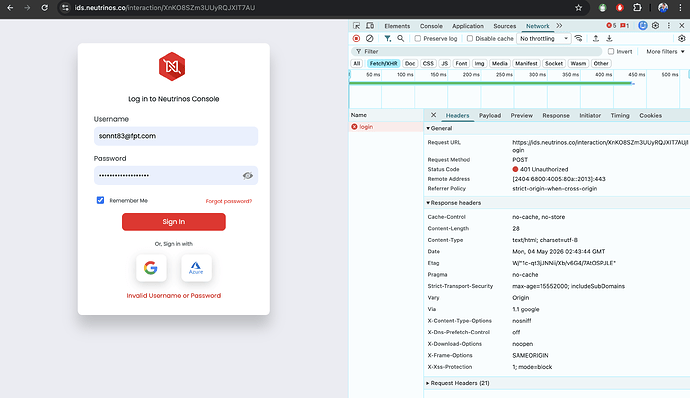Open the Cookies tab of the request
Viewport: 690px width, 398px height.
pos(650,115)
